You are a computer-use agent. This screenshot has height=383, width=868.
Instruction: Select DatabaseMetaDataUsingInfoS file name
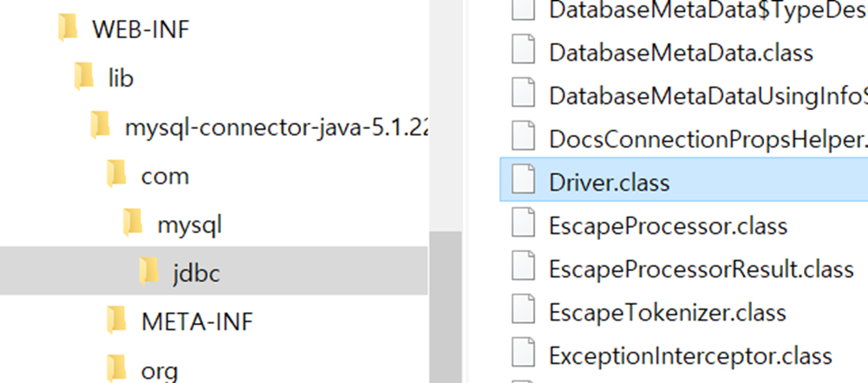coord(708,95)
